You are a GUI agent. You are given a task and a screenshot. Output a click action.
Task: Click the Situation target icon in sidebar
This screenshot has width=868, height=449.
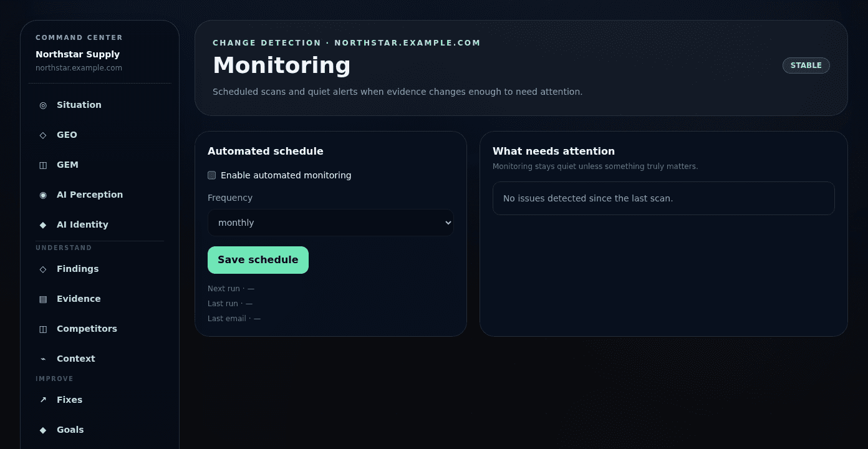pyautogui.click(x=43, y=105)
